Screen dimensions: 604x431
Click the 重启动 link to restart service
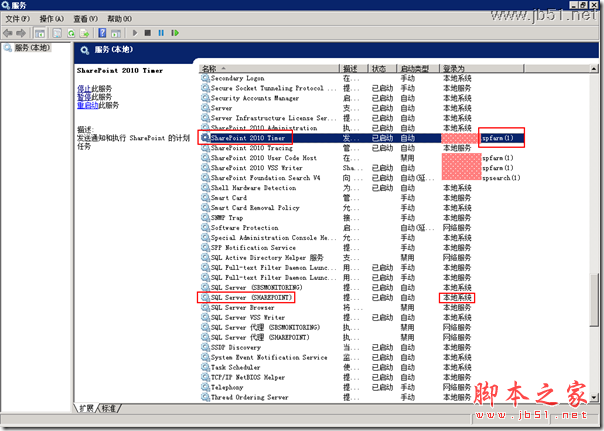(x=87, y=106)
